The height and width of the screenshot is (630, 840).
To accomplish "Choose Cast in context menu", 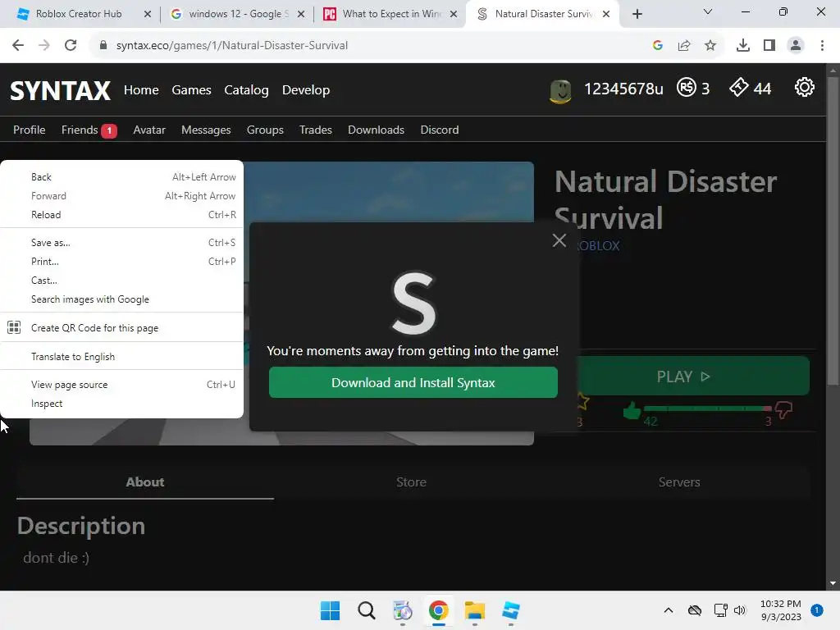I will tap(121, 281).
